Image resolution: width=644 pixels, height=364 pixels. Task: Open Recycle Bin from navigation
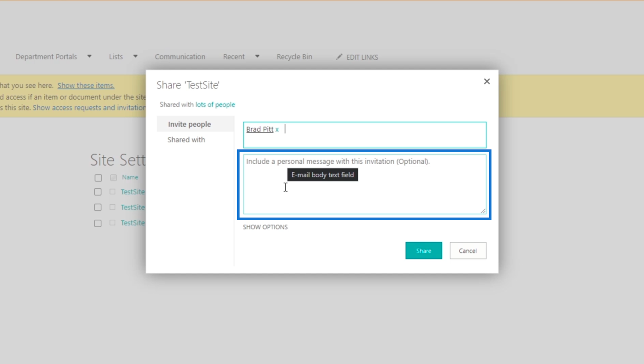pos(294,57)
